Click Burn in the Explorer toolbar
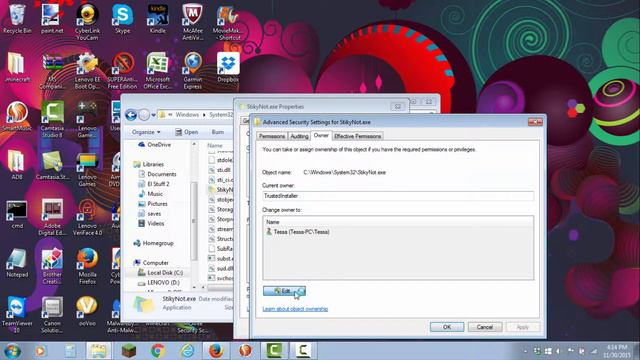The image size is (640, 360). click(x=218, y=132)
